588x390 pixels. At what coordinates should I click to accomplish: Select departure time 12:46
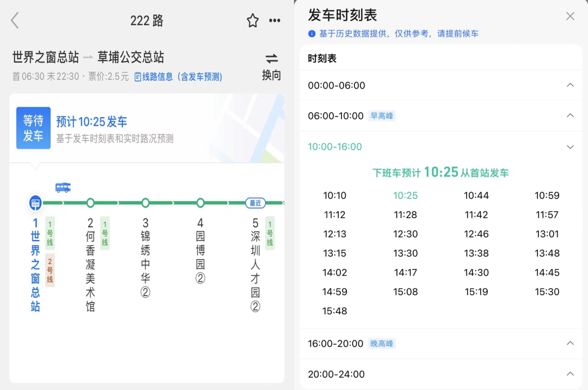(476, 234)
